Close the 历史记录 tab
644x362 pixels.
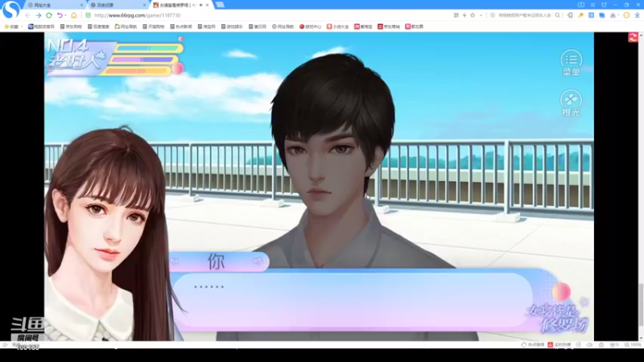click(x=145, y=5)
